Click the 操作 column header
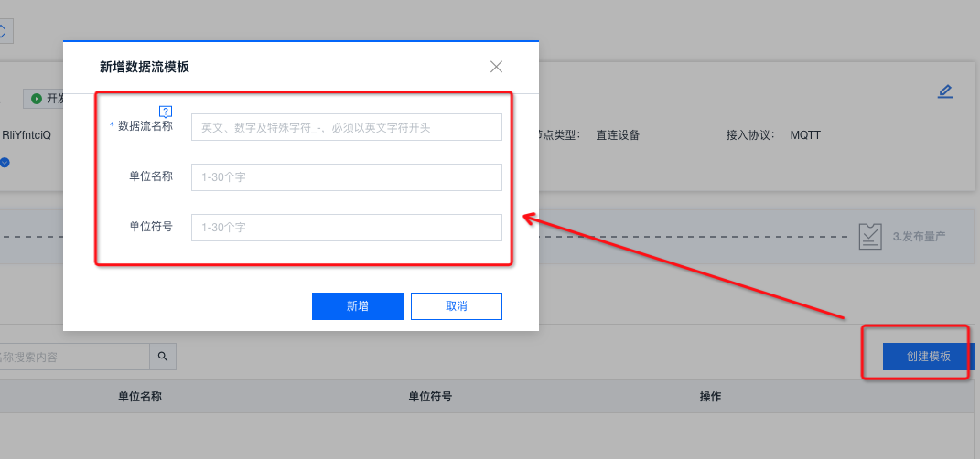This screenshot has width=980, height=459. [x=710, y=397]
